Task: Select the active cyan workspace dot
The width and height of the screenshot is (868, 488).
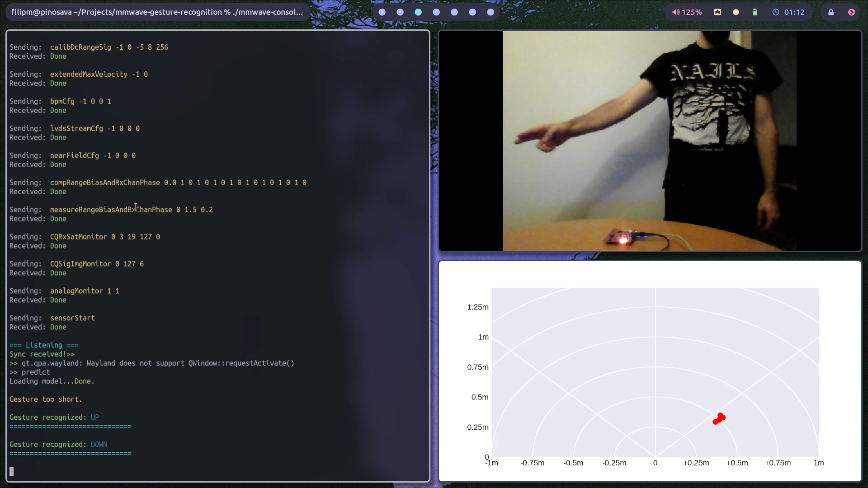Action: (418, 12)
